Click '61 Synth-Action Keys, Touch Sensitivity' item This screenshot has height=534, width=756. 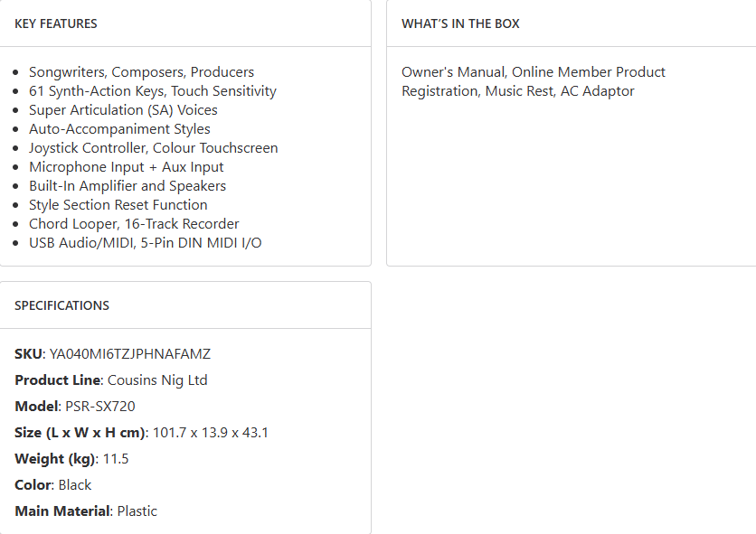point(152,91)
